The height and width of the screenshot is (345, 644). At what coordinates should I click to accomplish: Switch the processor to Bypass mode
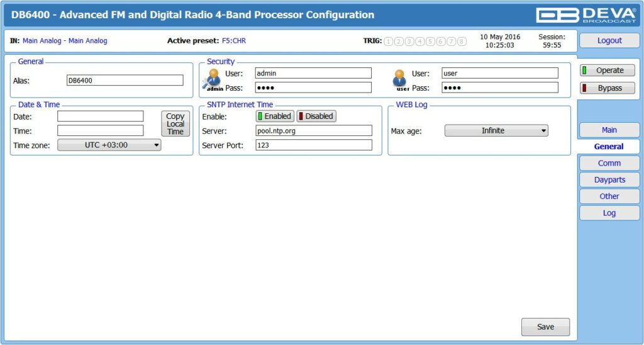pyautogui.click(x=607, y=88)
